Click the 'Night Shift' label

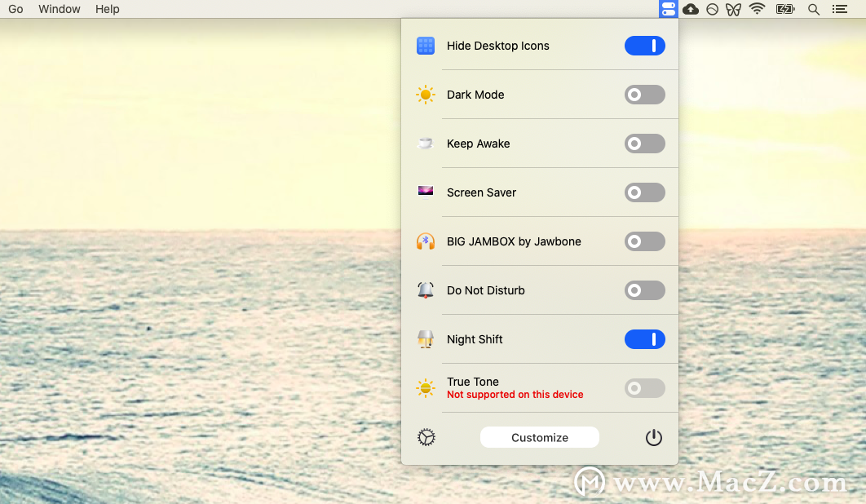click(475, 339)
